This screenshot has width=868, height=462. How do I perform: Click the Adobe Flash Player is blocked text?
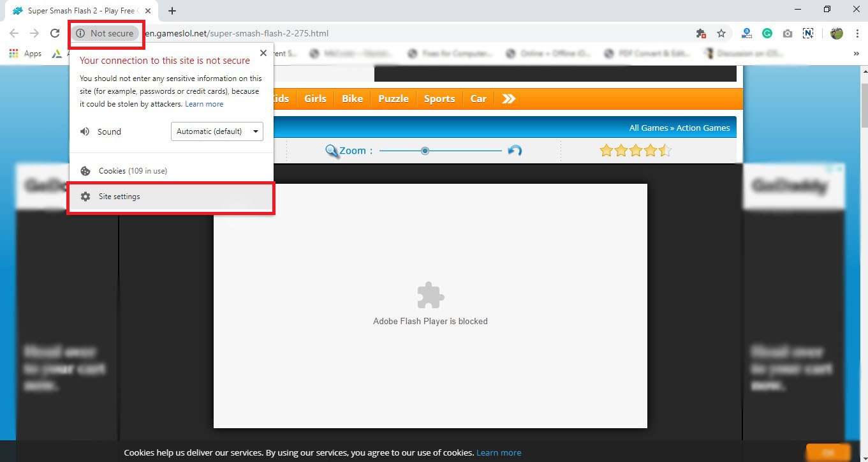pos(430,321)
